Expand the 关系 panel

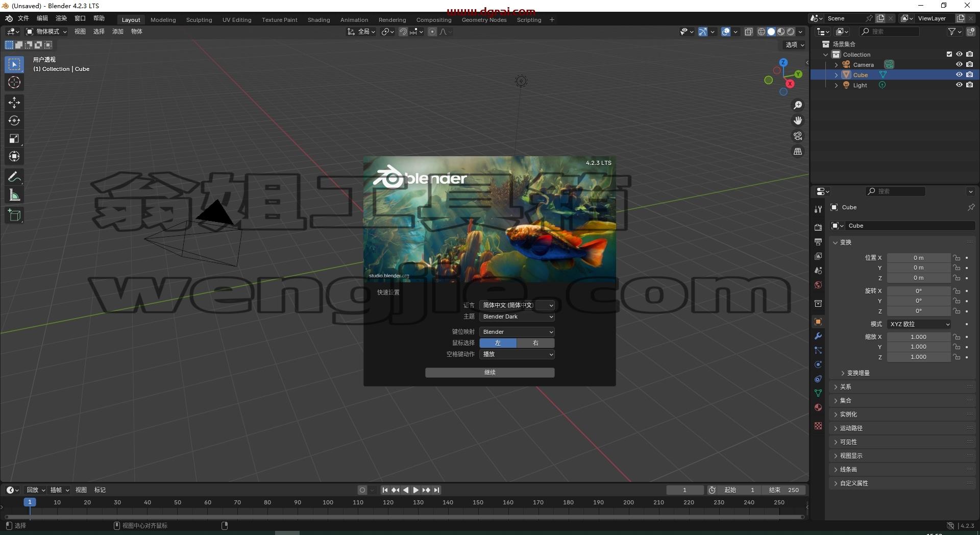coord(902,387)
